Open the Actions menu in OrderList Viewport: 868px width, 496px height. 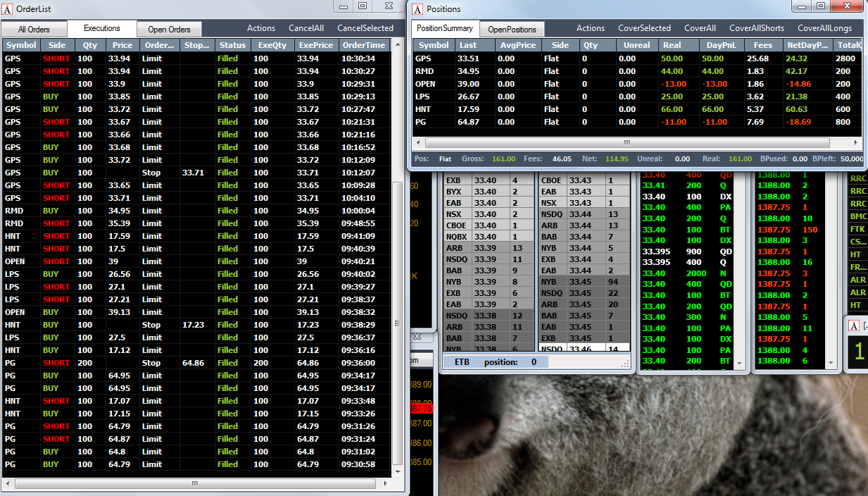tap(261, 28)
